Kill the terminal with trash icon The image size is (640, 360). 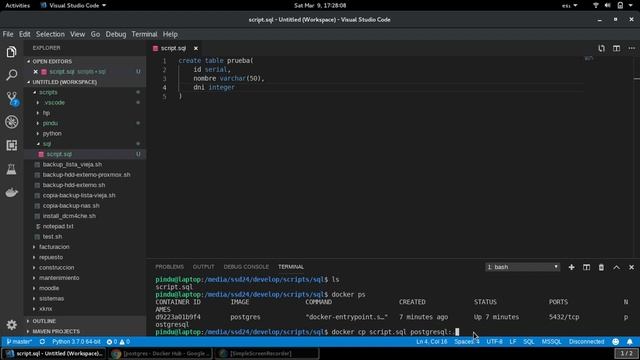601,267
